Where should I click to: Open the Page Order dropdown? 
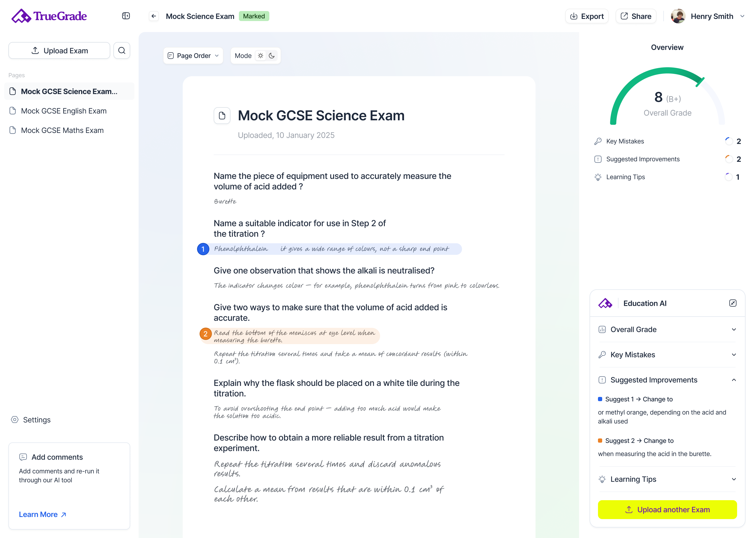[x=193, y=56]
